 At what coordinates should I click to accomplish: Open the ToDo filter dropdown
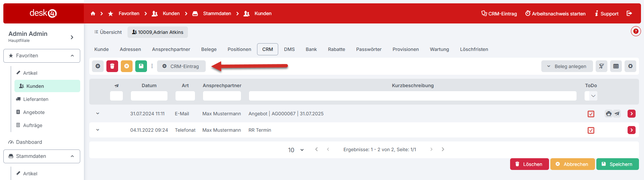(x=591, y=96)
